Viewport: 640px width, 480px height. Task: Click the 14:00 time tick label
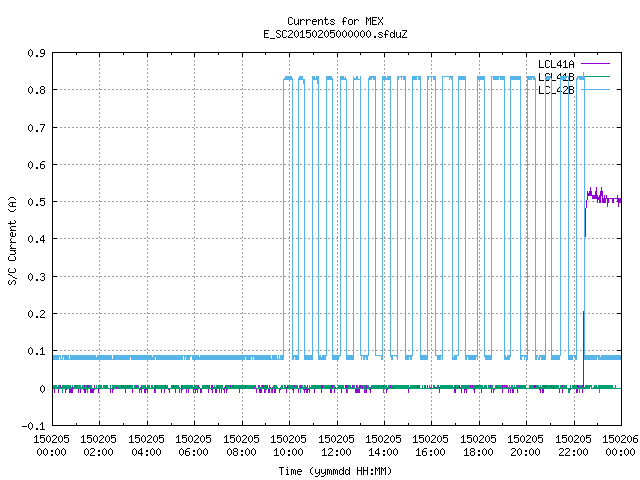click(x=383, y=452)
